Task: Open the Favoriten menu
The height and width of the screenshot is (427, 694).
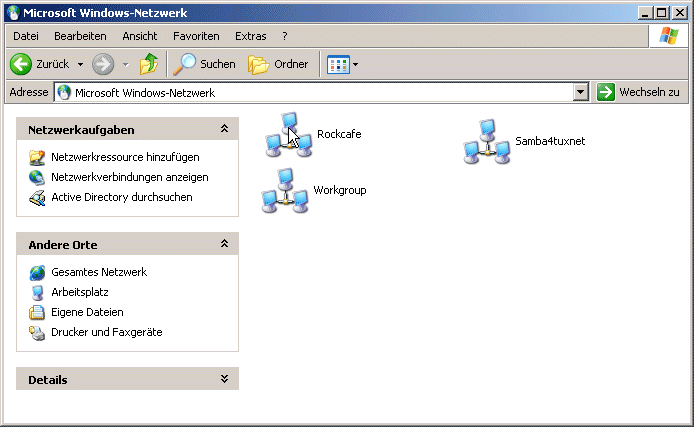Action: pyautogui.click(x=196, y=36)
